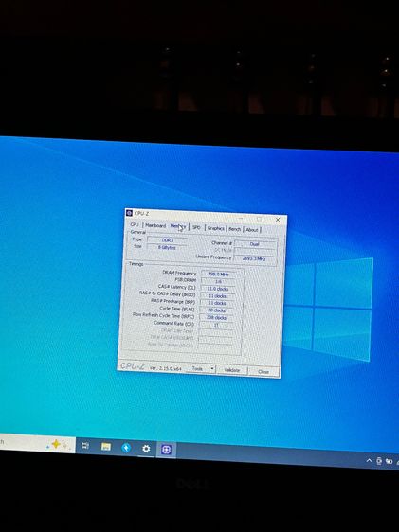Click the CPU-Z taskbar icon

(x=167, y=450)
